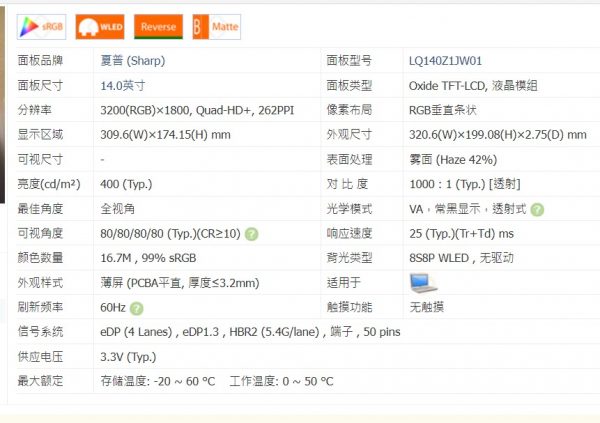Click the 16.7M, 99% sRGB color value
This screenshot has width=600, height=423.
pyautogui.click(x=148, y=258)
